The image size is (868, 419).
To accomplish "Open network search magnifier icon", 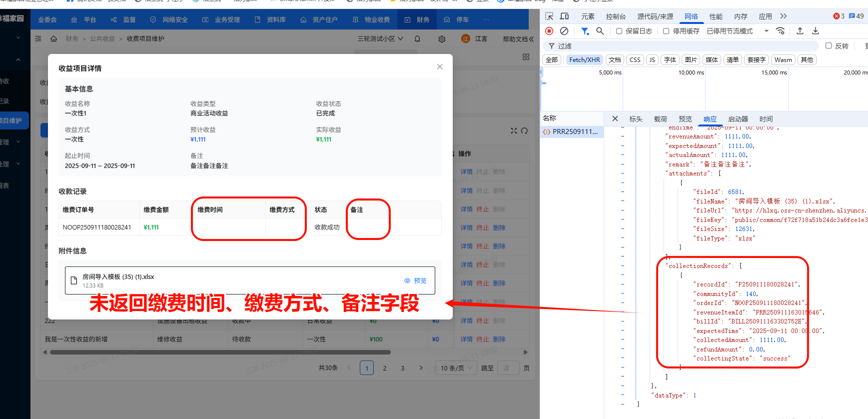I will click(600, 31).
